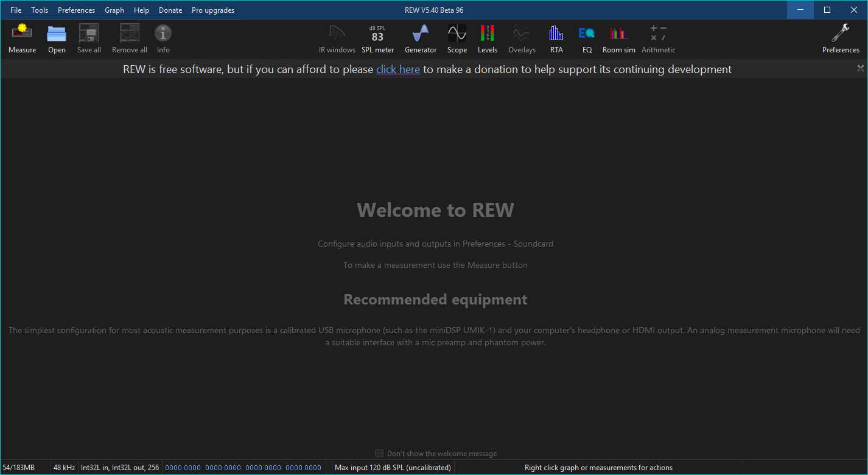Image resolution: width=868 pixels, height=475 pixels.
Task: Launch the signal Generator
Action: tap(421, 39)
